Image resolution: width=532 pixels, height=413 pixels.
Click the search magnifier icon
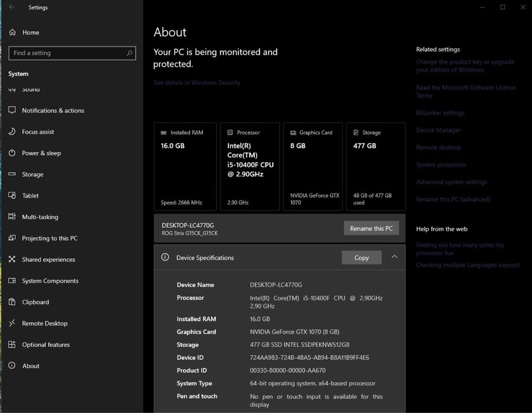(x=129, y=53)
